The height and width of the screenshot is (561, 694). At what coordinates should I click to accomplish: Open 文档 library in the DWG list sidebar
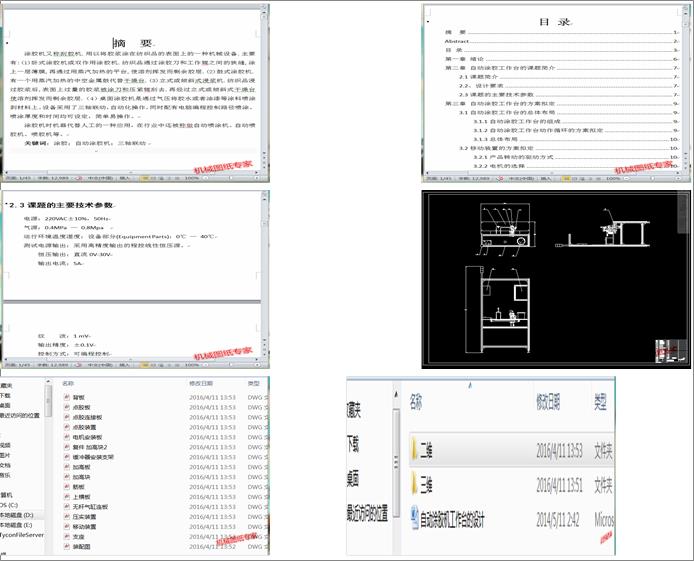tap(5, 465)
